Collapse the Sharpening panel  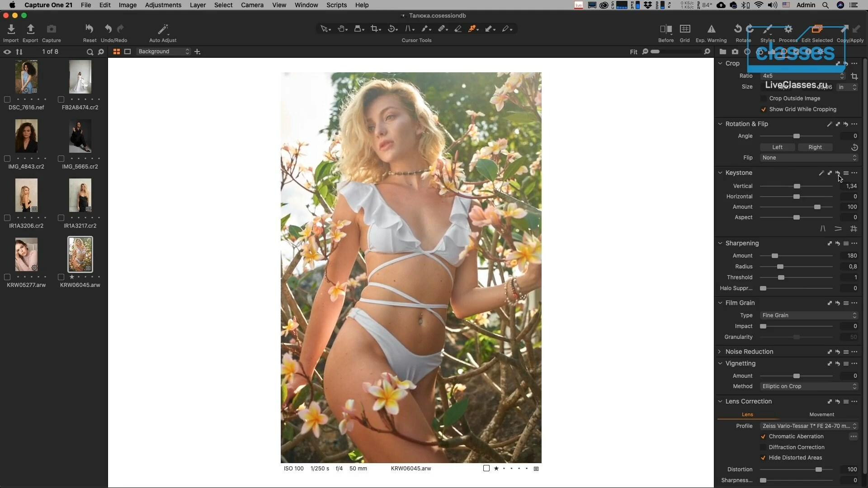720,243
